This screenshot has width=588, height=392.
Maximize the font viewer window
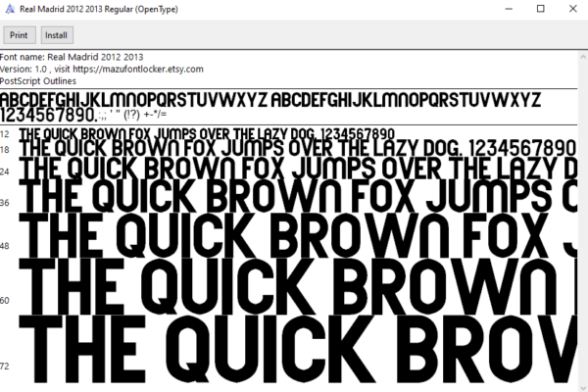click(540, 9)
